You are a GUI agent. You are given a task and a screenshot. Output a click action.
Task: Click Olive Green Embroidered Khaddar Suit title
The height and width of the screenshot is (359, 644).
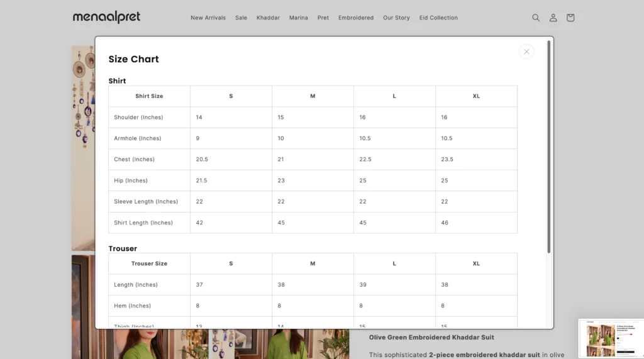(x=431, y=338)
